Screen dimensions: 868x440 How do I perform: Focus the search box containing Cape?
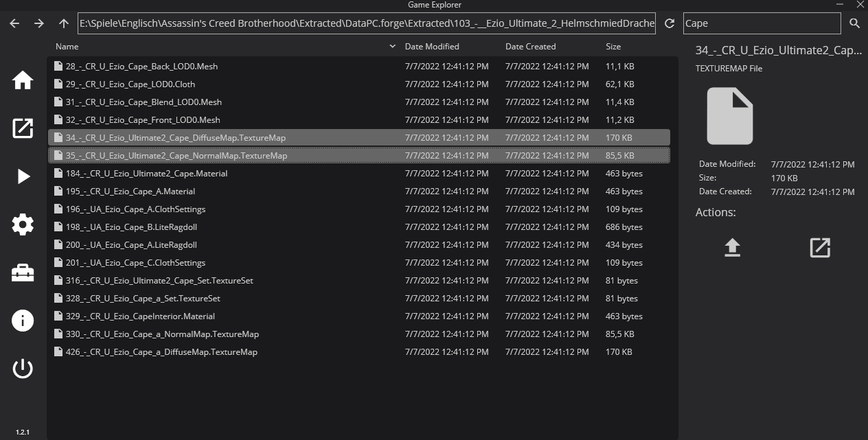[762, 23]
